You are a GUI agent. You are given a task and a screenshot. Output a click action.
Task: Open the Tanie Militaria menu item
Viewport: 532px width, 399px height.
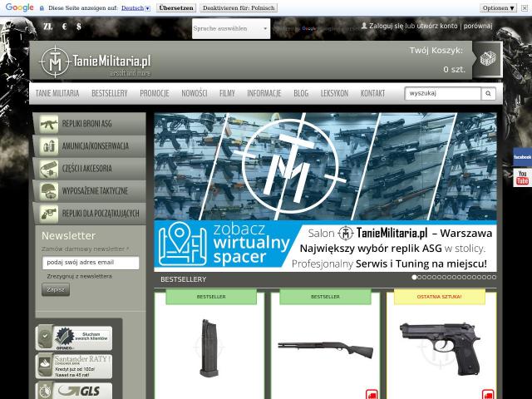(57, 93)
